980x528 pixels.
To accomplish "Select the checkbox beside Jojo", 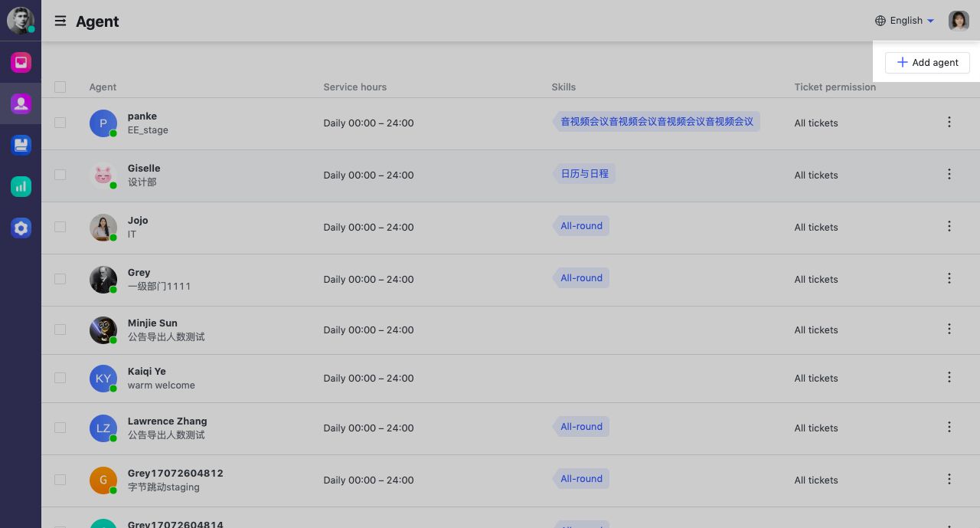I will point(60,227).
